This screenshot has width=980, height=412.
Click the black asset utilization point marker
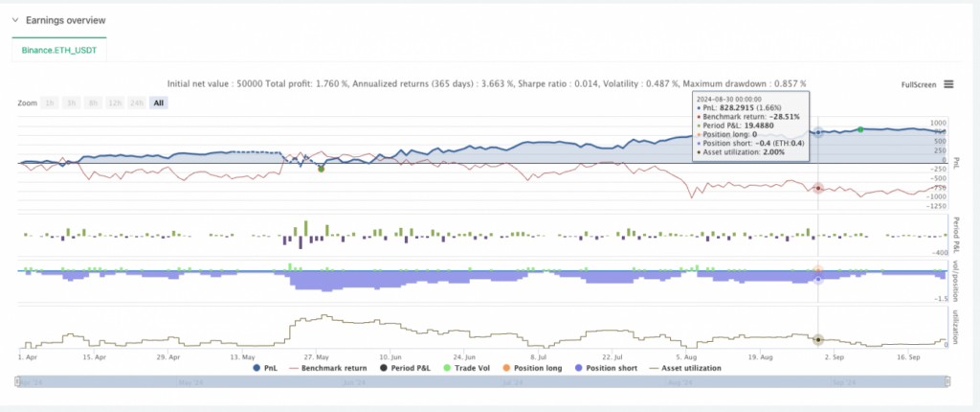coord(818,339)
